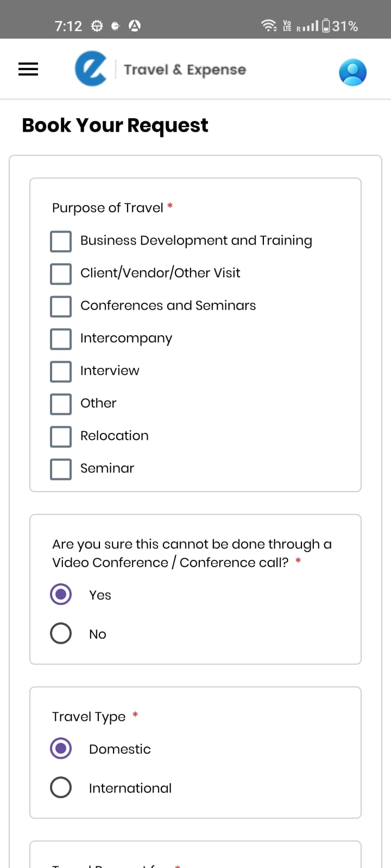Tap the settings gear status icon
This screenshot has width=391, height=868.
click(97, 25)
